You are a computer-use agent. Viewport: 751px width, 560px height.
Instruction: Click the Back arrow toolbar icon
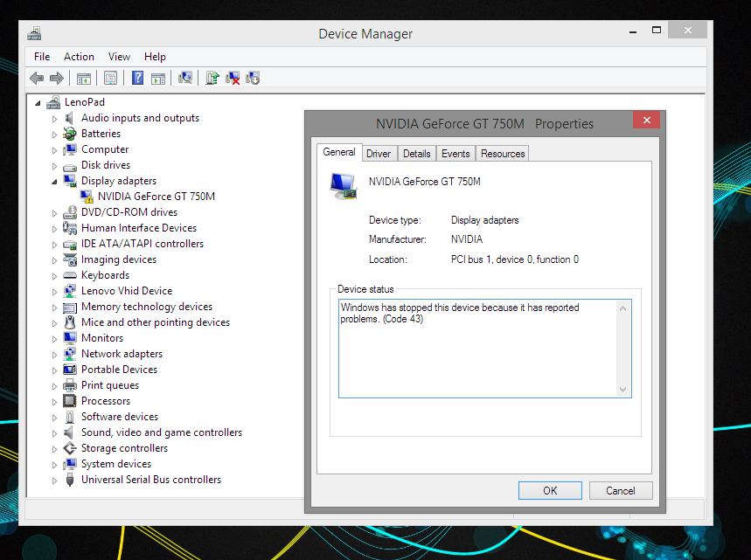[37, 78]
